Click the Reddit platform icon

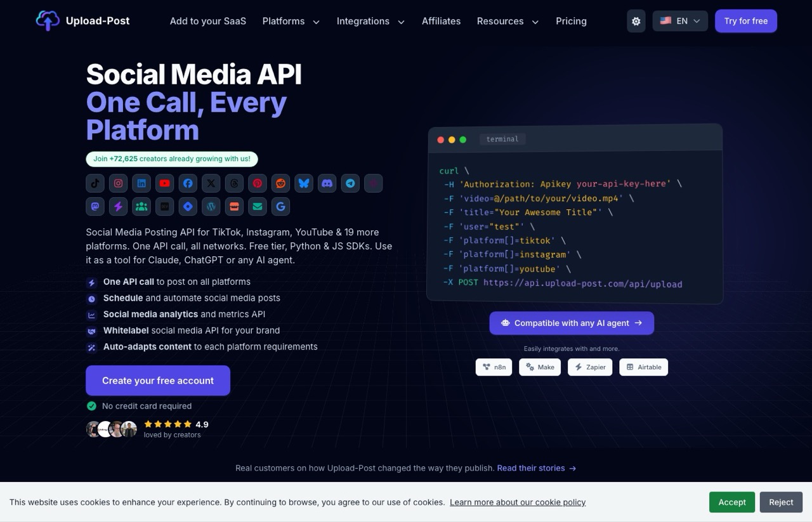pos(280,183)
